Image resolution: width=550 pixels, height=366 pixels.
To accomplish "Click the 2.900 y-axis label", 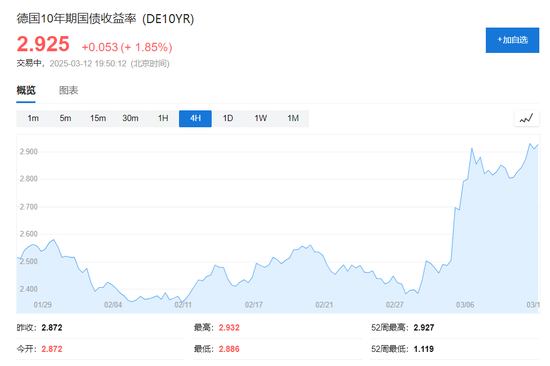I will (x=28, y=152).
